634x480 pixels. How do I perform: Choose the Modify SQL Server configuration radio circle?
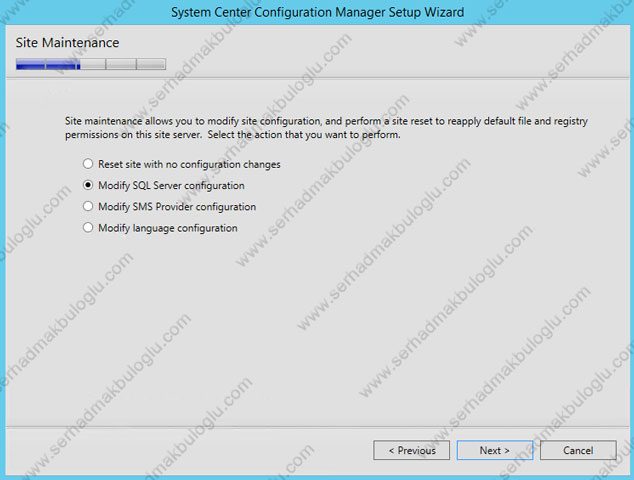(89, 186)
